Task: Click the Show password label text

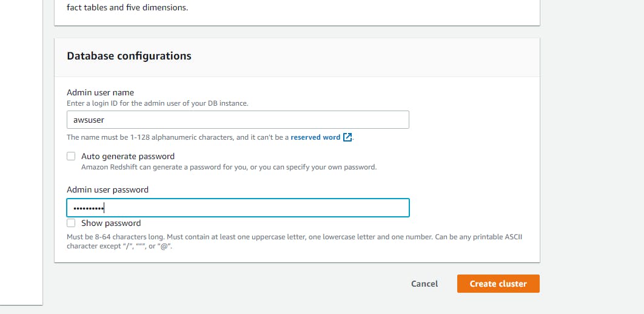Action: (110, 223)
